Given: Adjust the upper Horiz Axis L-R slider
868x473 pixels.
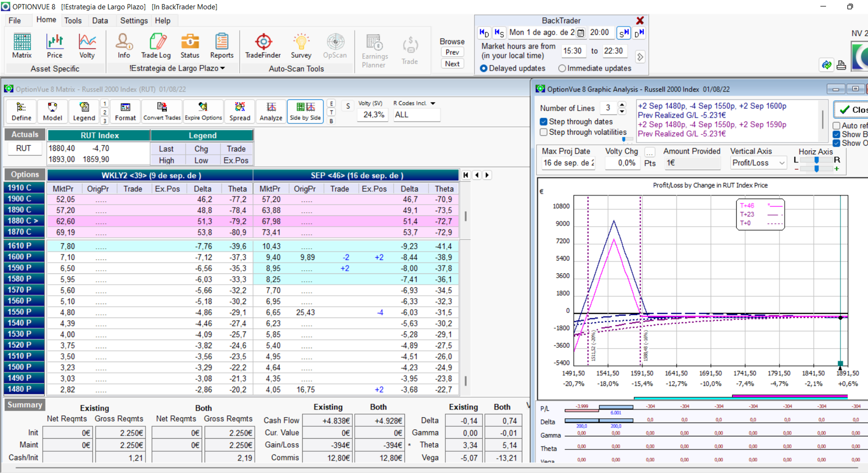Looking at the screenshot, I should (x=816, y=160).
